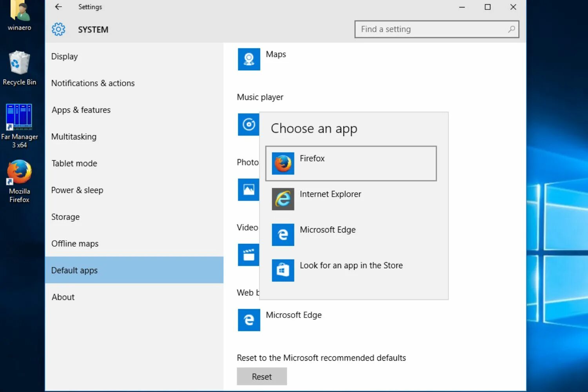588x392 pixels.
Task: Select the Default apps section
Action: point(134,270)
